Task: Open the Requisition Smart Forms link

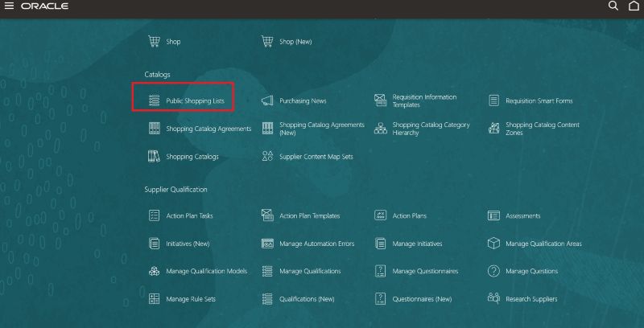Action: [539, 100]
